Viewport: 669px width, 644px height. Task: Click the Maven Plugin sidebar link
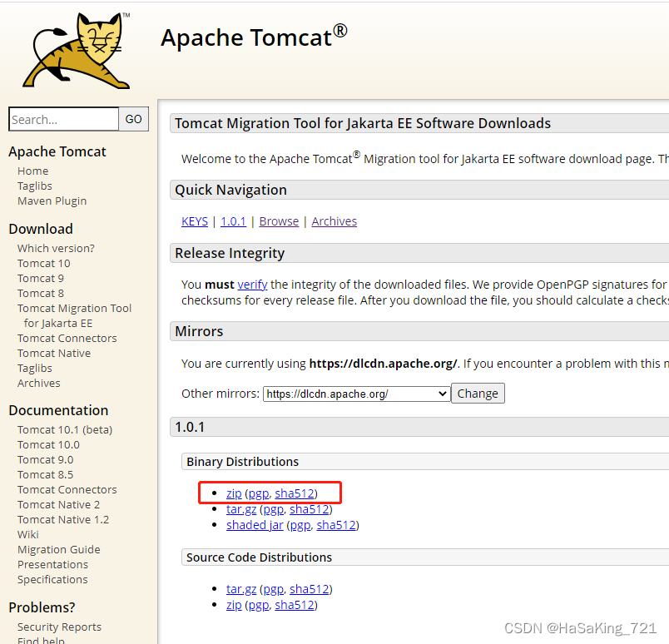pos(52,201)
